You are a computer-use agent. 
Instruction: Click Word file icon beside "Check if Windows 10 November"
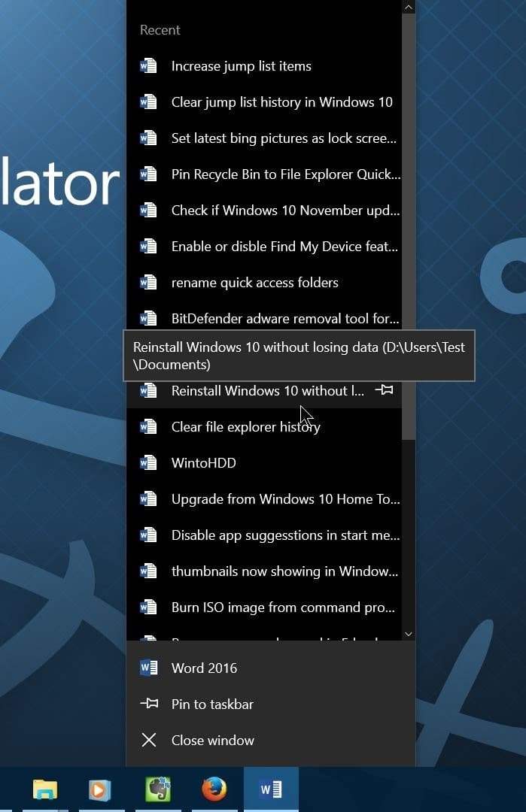149,211
